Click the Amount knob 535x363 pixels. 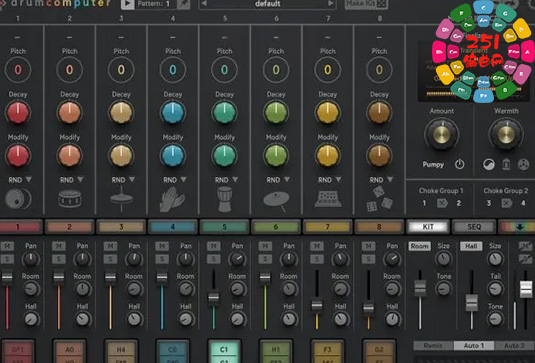(442, 135)
